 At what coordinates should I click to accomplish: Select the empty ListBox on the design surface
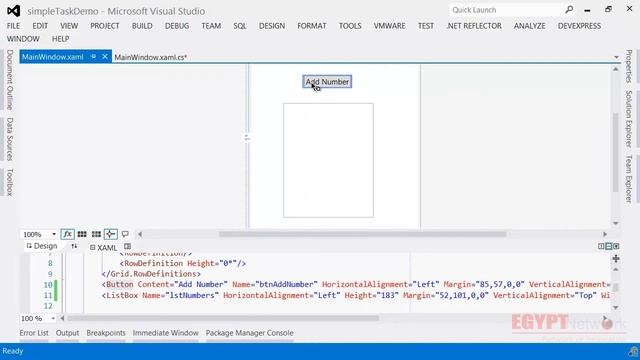[329, 160]
